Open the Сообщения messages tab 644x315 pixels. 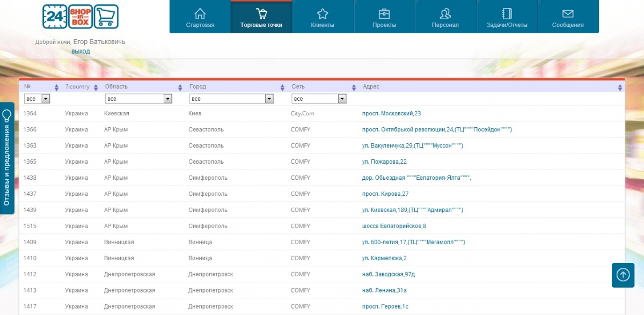568,17
